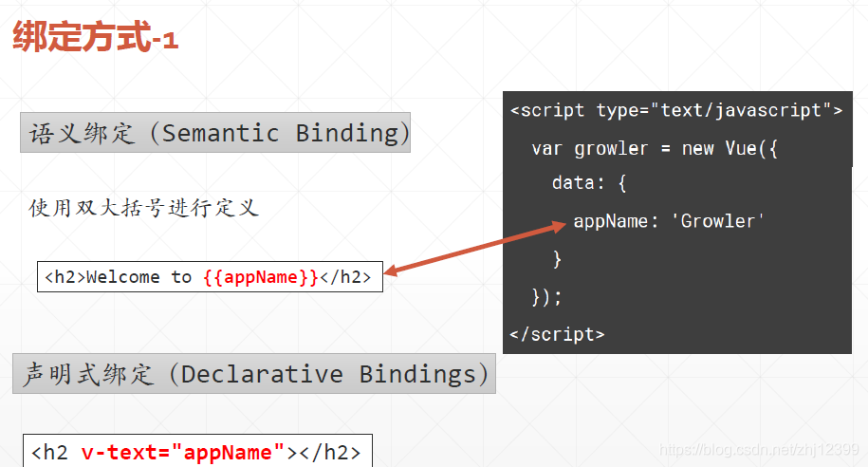
Task: Select the 语义绑定 (Semantic Binding) heading
Action: coord(215,133)
